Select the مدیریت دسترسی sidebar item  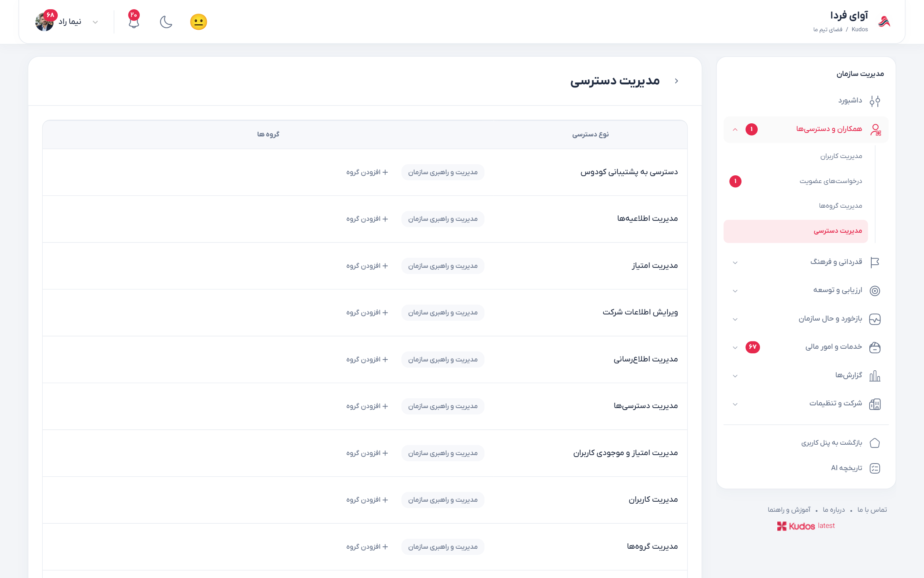coord(795,231)
